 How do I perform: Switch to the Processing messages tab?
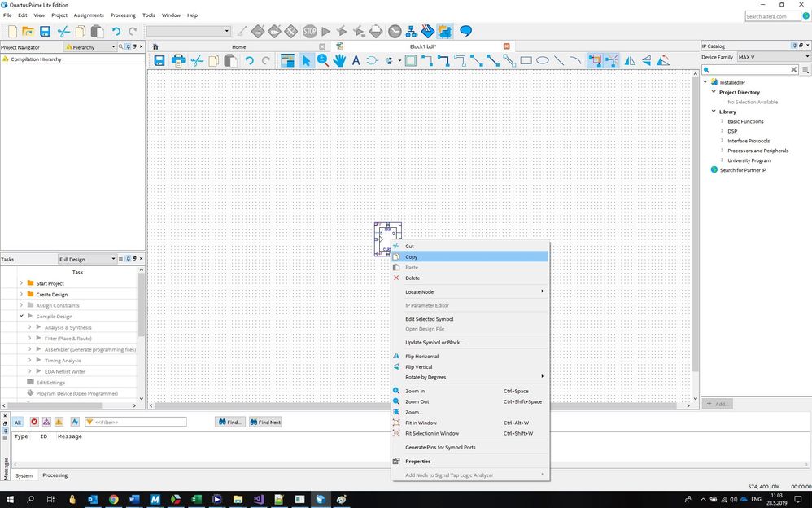(x=55, y=475)
